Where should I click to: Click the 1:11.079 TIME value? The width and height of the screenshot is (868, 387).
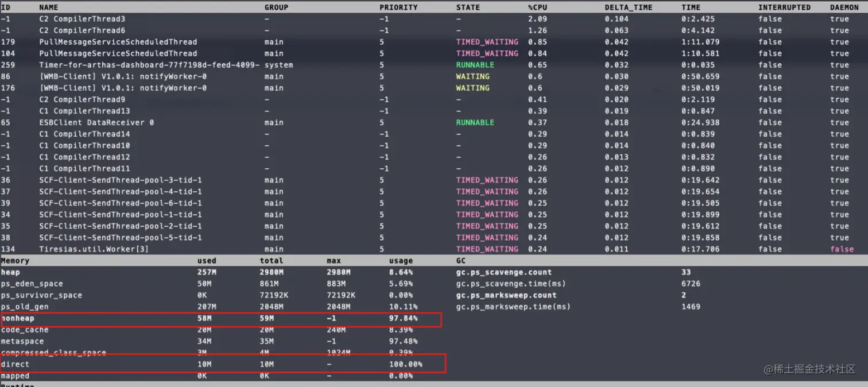coord(700,42)
